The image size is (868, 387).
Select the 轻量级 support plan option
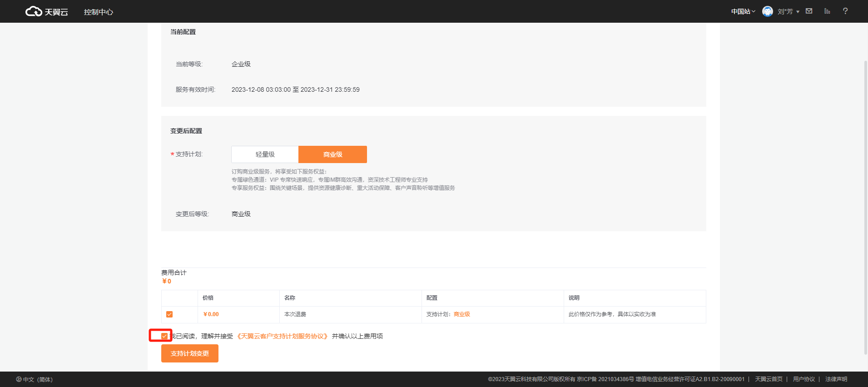265,154
